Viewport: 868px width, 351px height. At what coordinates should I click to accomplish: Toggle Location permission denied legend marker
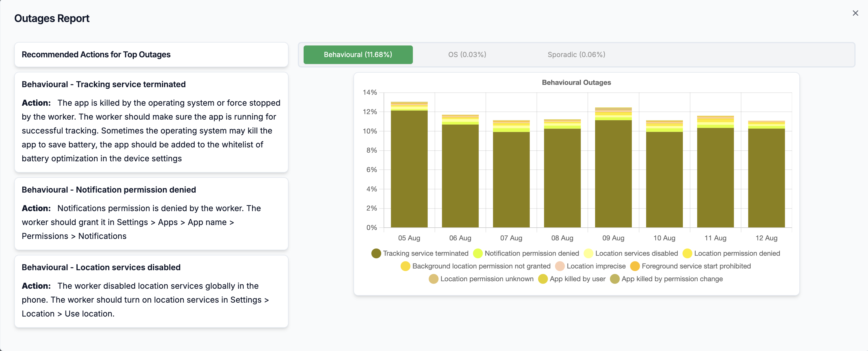(687, 253)
